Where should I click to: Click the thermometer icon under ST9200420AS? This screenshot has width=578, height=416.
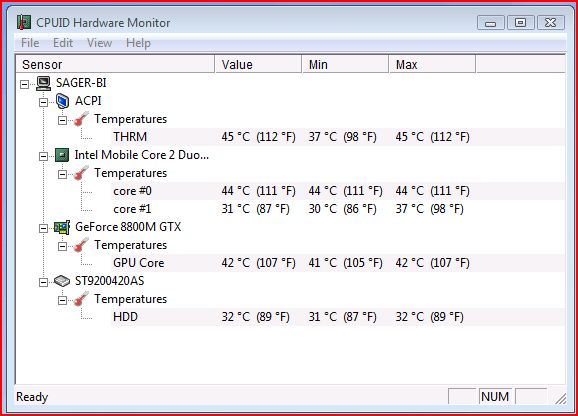coord(81,299)
